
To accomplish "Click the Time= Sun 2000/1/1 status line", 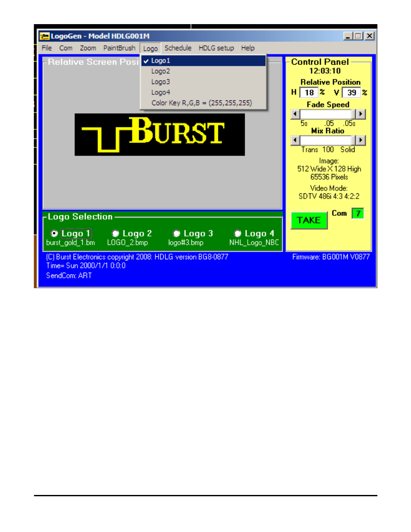I will 86,266.
